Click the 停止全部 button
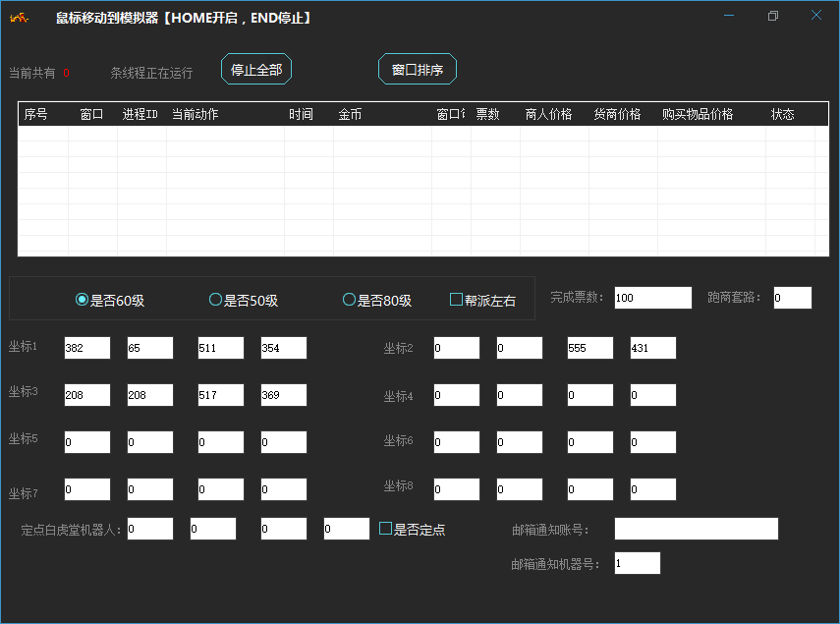This screenshot has width=840, height=624. [x=256, y=70]
